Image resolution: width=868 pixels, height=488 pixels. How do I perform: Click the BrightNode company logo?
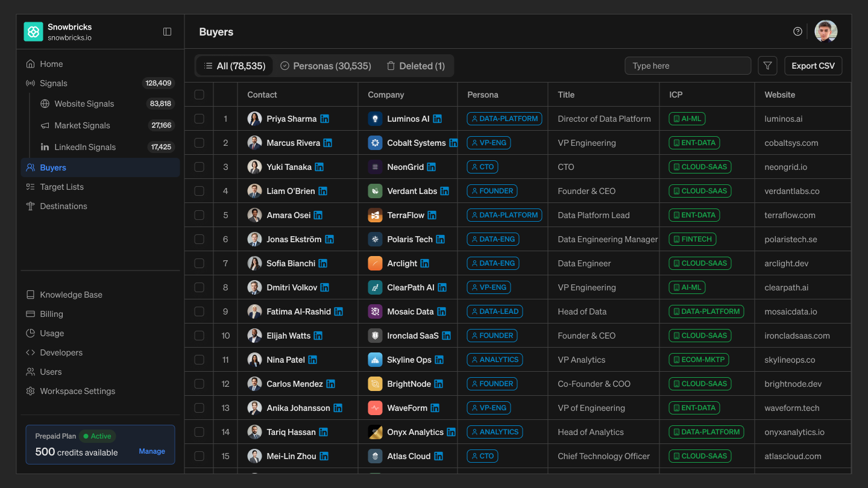pyautogui.click(x=375, y=384)
